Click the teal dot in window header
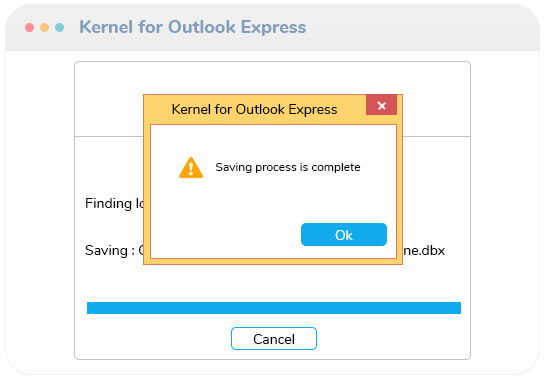 (x=59, y=27)
